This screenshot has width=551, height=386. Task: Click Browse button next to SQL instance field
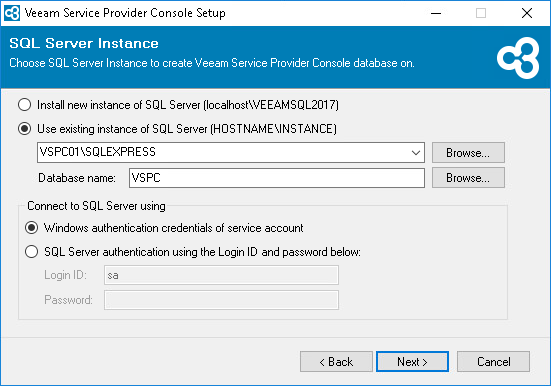[x=468, y=153]
